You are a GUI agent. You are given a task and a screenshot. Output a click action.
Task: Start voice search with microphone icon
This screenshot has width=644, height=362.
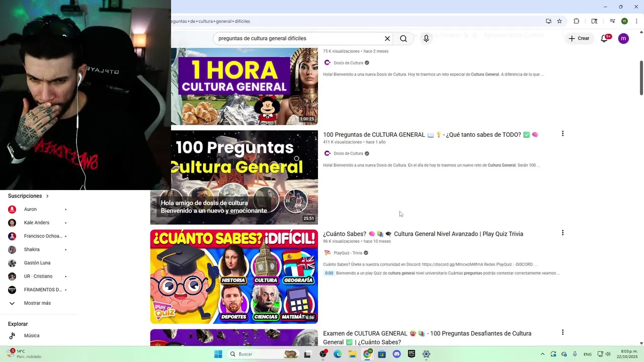click(x=426, y=38)
